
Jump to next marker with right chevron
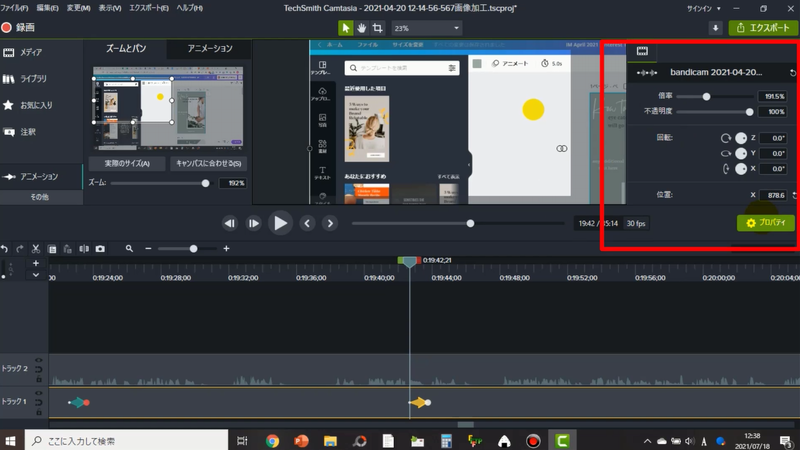330,223
